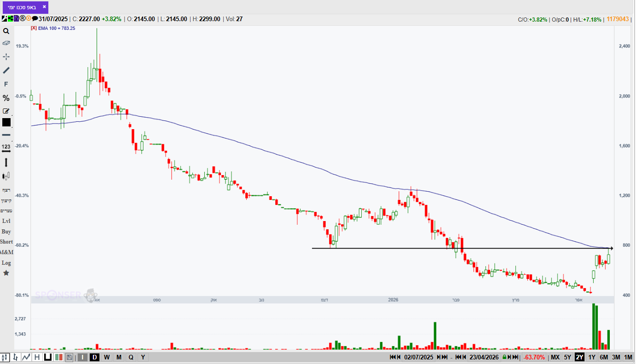The height and width of the screenshot is (364, 636).
Task: Select the monthly 'M' interval
Action: click(119, 357)
